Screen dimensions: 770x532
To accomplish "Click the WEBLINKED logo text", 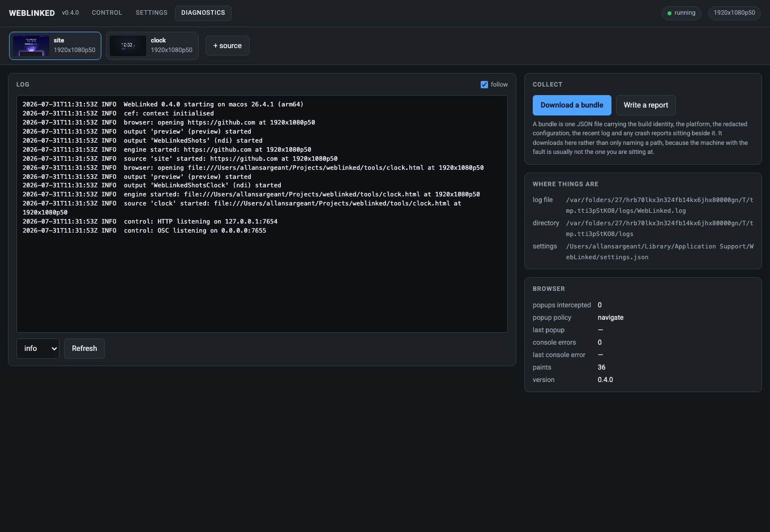I will click(x=32, y=13).
